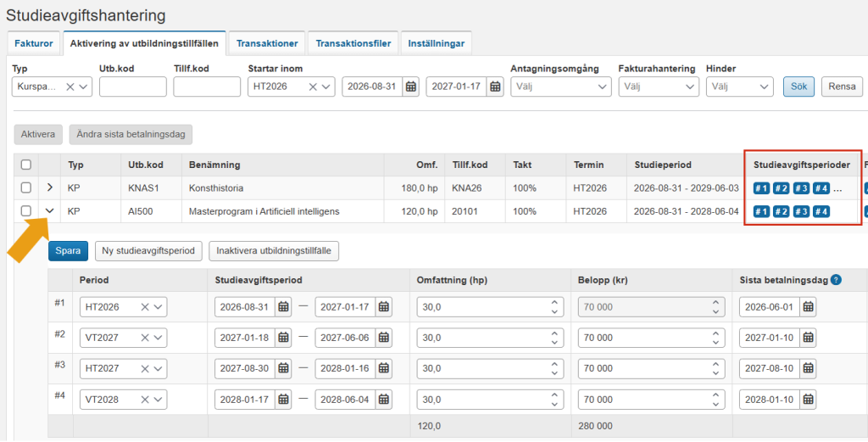
Task: Click the Studieavgiftsperioder column header
Action: point(802,165)
